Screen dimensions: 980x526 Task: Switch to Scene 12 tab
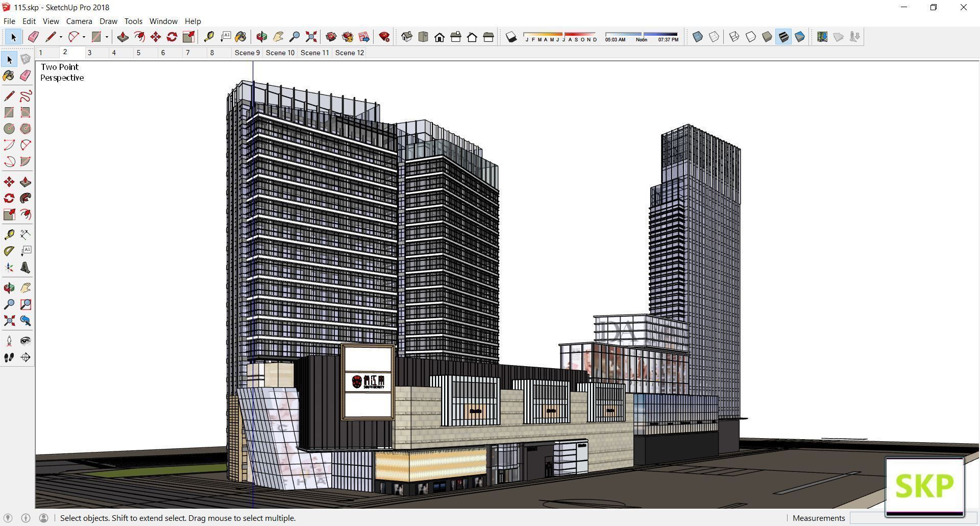tap(350, 53)
